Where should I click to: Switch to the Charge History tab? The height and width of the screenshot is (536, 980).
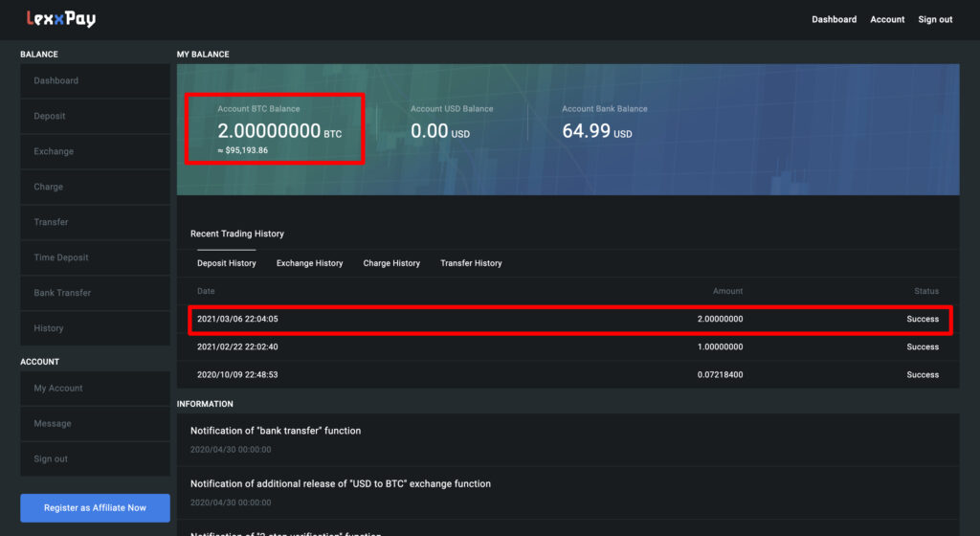click(x=391, y=263)
